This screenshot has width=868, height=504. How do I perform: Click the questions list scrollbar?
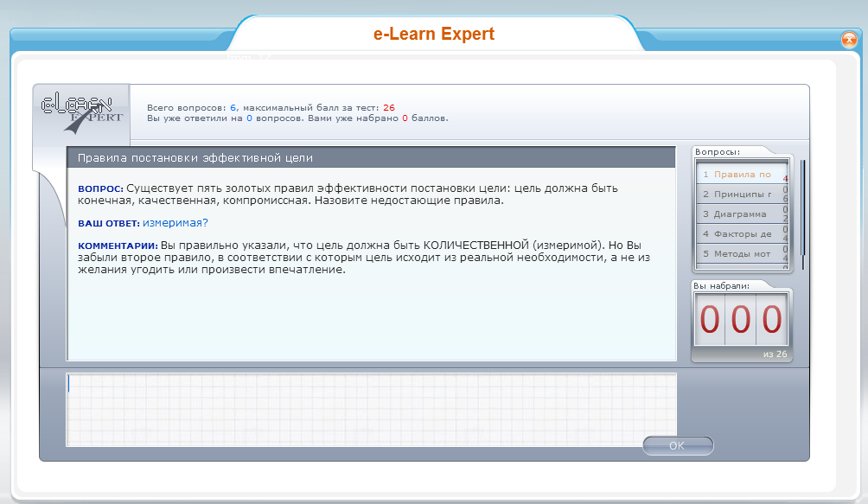click(x=802, y=214)
